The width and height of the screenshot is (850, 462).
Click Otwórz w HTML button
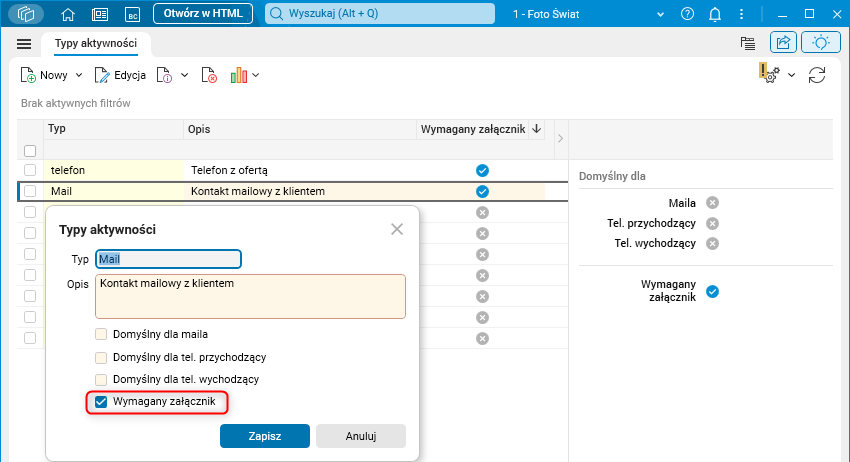[x=203, y=14]
